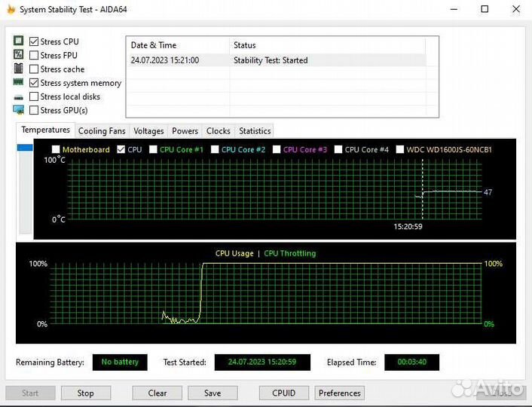Click the cache chip icon beside Stress cache
532x407 pixels.
click(18, 69)
